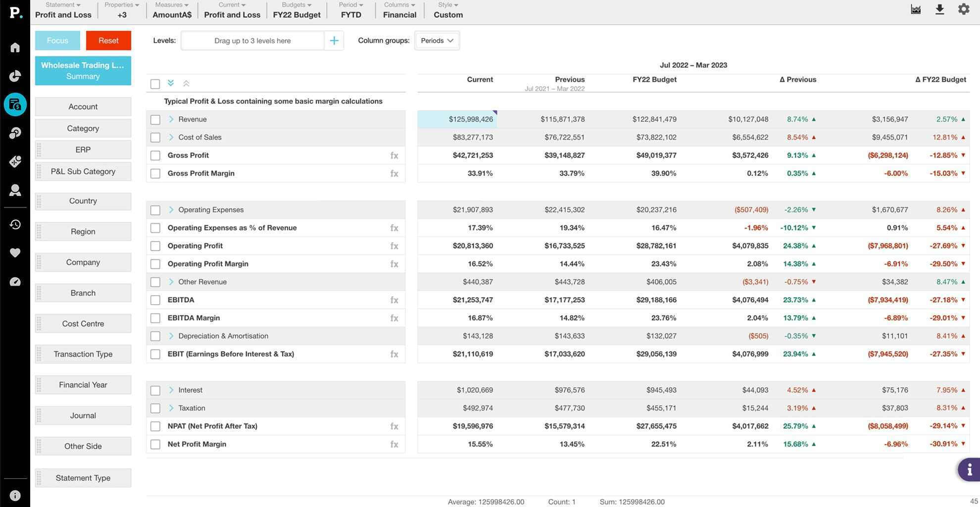Open the Budgets FY22 Budget menu
The image size is (980, 507).
(296, 10)
